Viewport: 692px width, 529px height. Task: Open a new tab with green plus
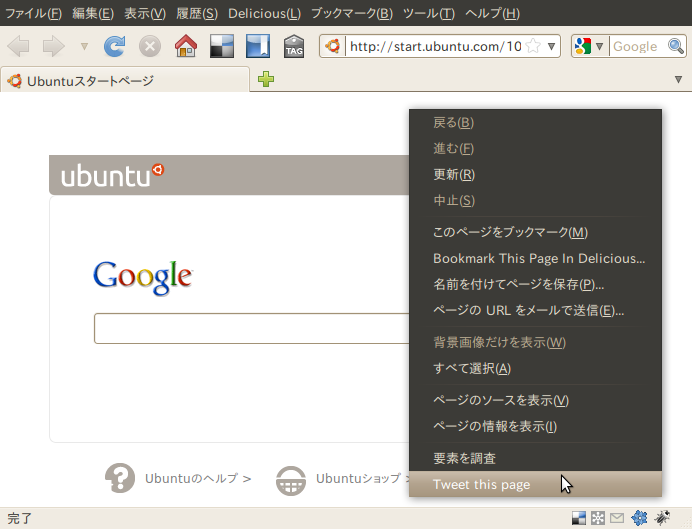click(266, 79)
